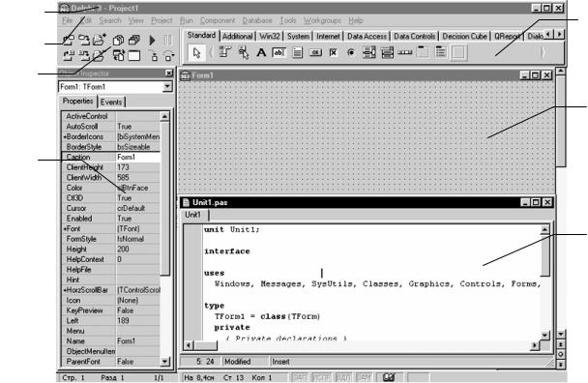This screenshot has width=588, height=383.
Task: Select the KeyPreview property row
Action: [111, 310]
